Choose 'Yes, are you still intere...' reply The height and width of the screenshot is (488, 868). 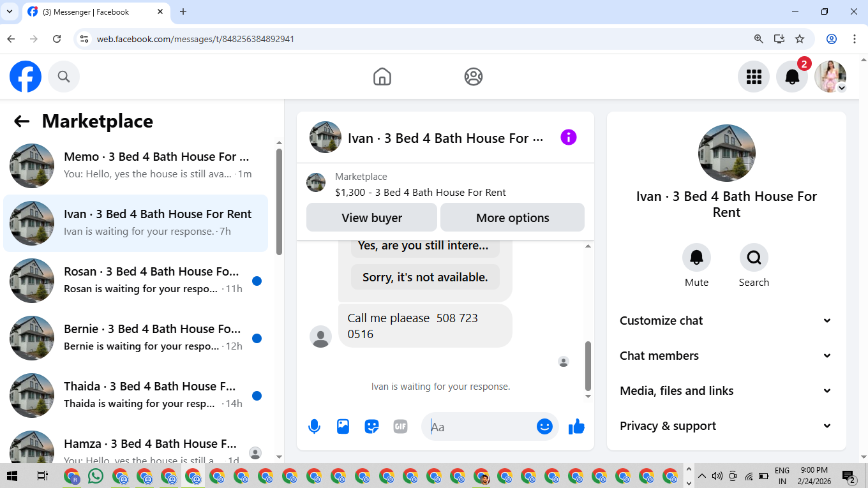425,246
